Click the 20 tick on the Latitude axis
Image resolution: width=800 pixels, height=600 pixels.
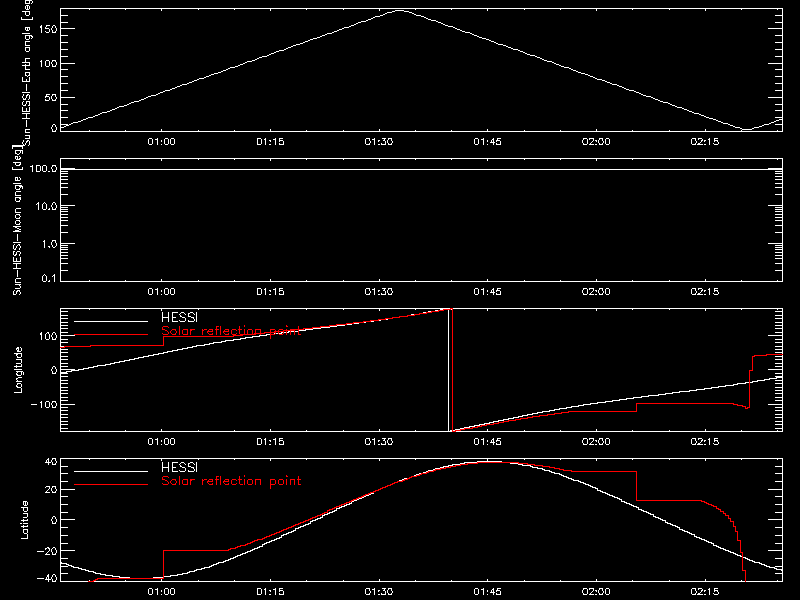coord(51,490)
